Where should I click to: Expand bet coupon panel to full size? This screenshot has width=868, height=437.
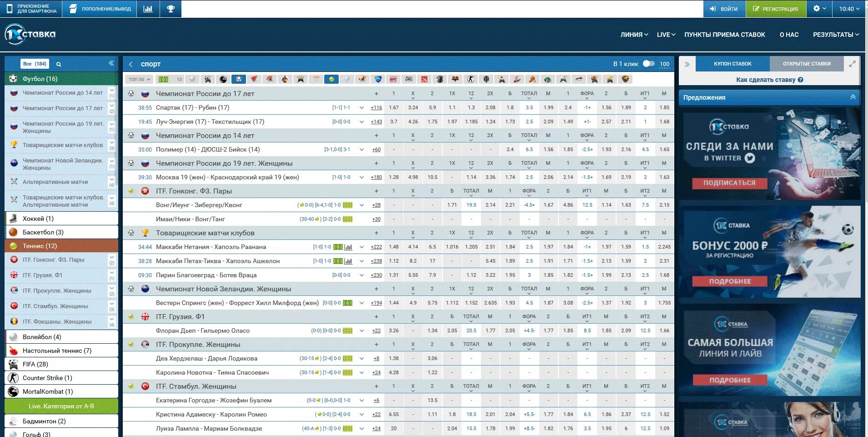tap(852, 64)
